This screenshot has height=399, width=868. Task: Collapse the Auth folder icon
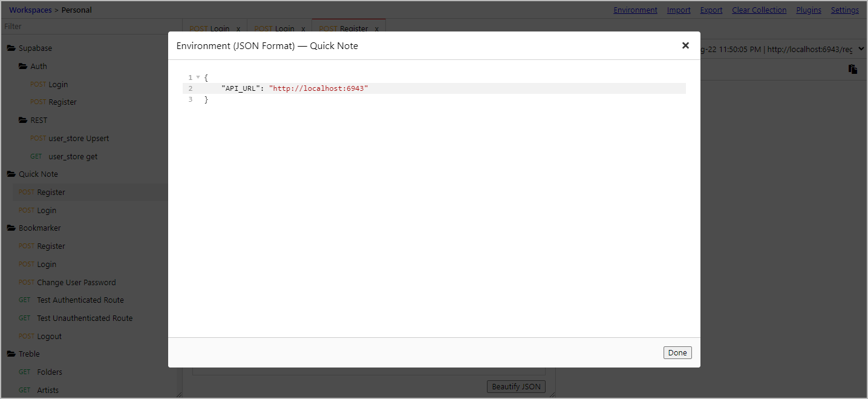[x=23, y=66]
